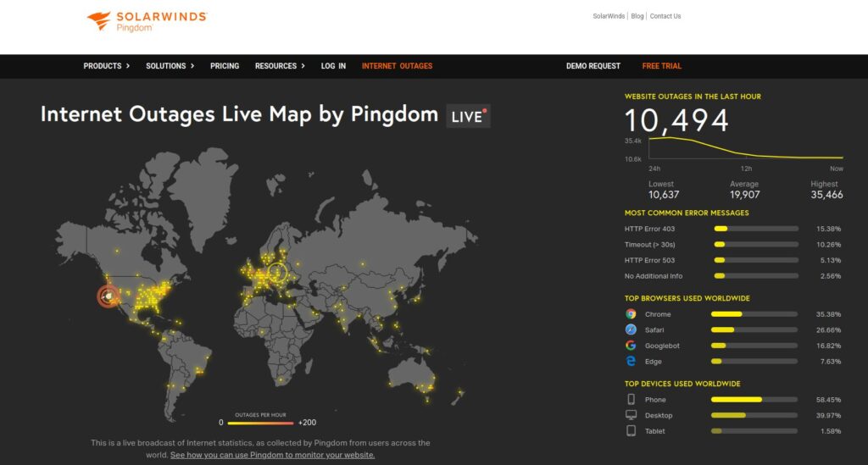Click the Highest value 35,466

coord(826,195)
